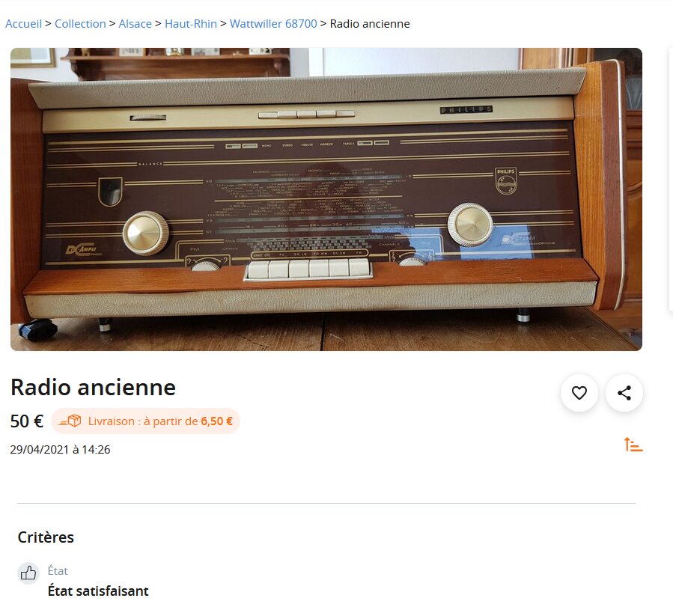673x616 pixels.
Task: Click the delivery package icon
Action: click(70, 421)
